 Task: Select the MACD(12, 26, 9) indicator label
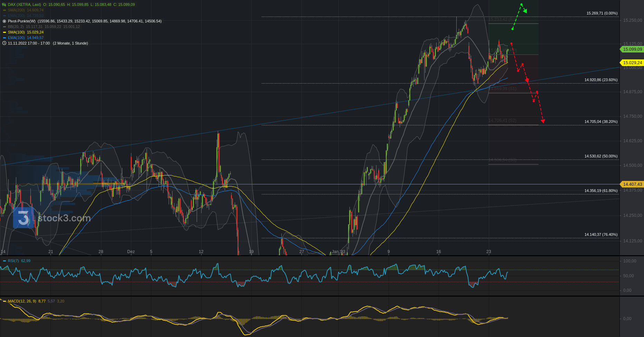[22, 301]
